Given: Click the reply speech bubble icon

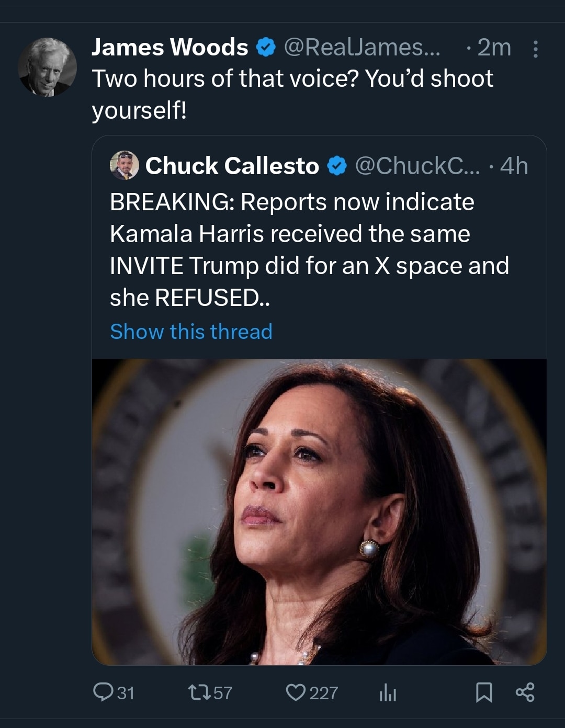Looking at the screenshot, I should click(103, 692).
